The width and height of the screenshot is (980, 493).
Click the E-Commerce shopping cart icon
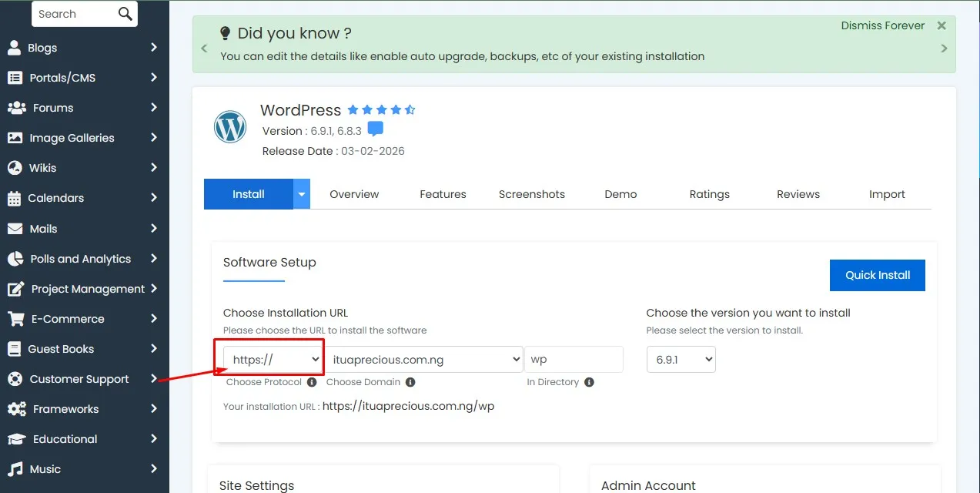[15, 318]
